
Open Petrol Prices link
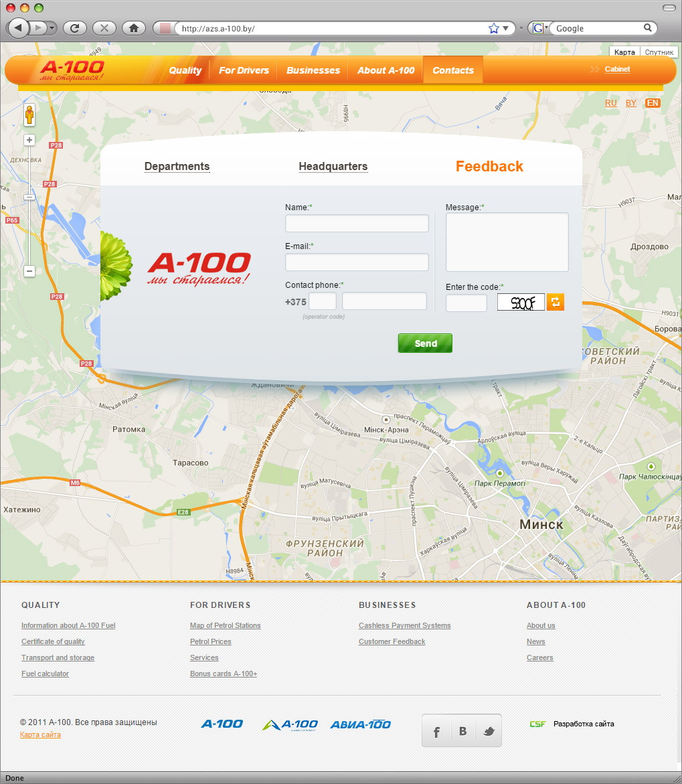[x=211, y=641]
